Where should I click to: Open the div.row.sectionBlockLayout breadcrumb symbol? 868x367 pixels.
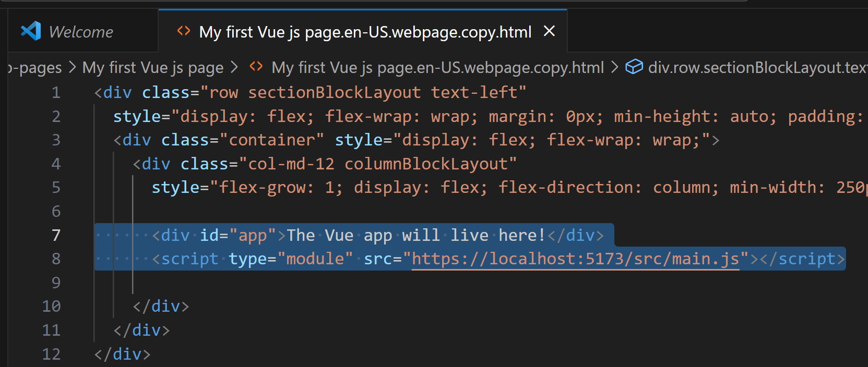click(x=758, y=67)
